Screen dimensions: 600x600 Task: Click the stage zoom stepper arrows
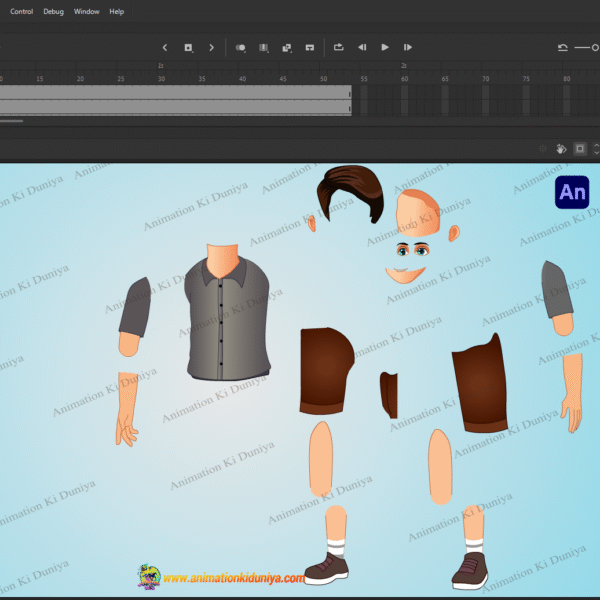click(x=596, y=148)
